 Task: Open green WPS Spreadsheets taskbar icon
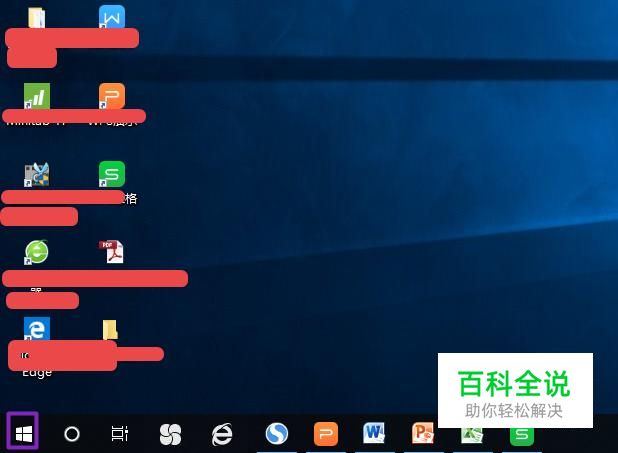point(522,436)
